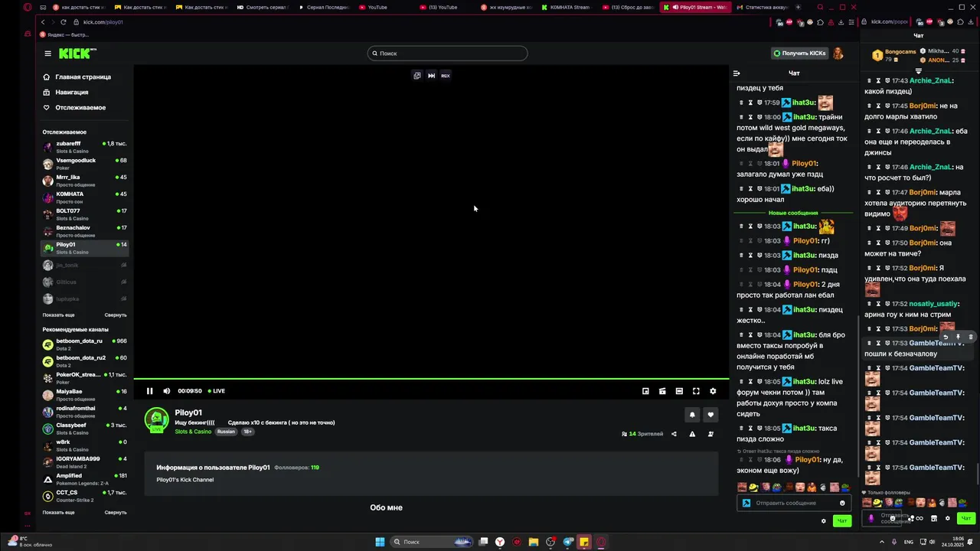Click pop-out icon above video
The height and width of the screenshot is (551, 980).
click(417, 76)
